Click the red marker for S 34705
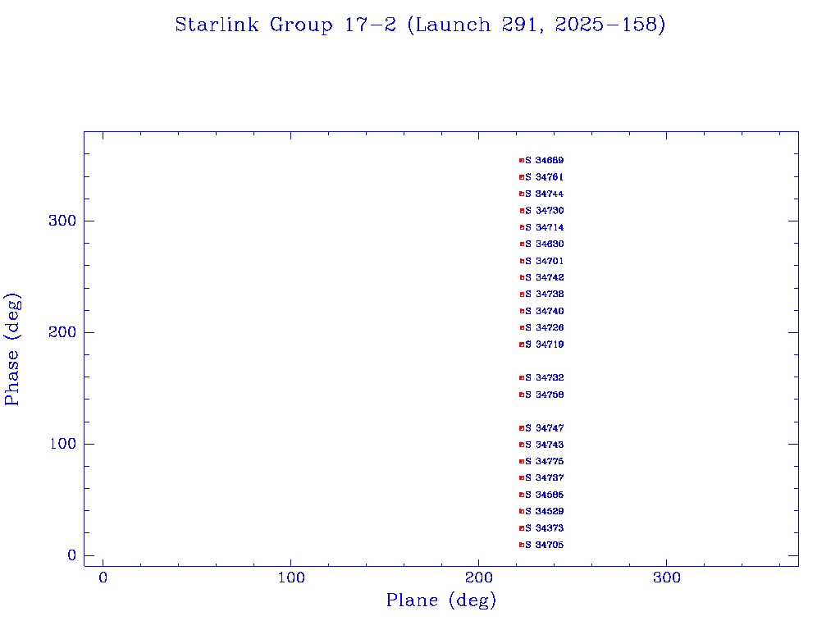The height and width of the screenshot is (630, 840). pyautogui.click(x=522, y=545)
